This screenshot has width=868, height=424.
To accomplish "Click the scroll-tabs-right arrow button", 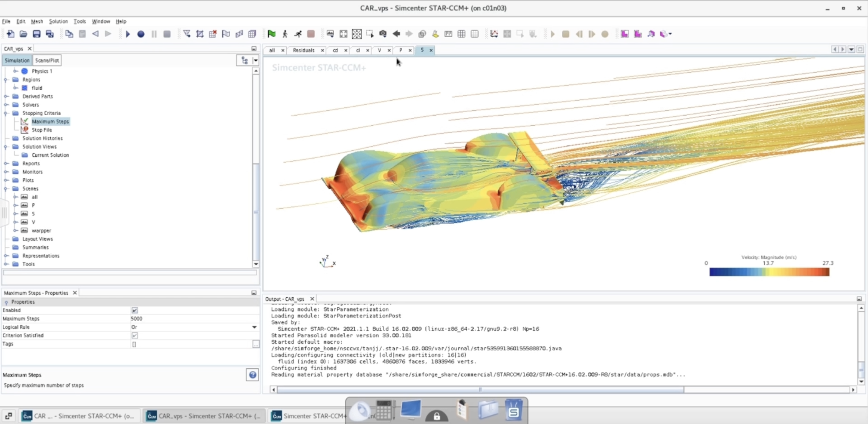I will [842, 49].
